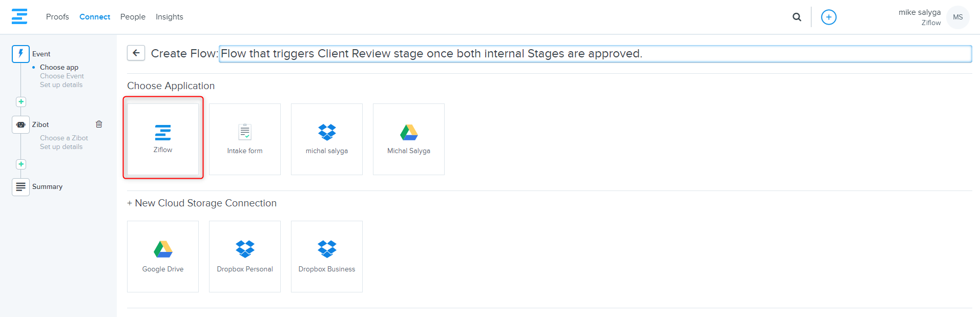Select Set up details under Event
Image resolution: width=980 pixels, height=317 pixels.
[61, 84]
